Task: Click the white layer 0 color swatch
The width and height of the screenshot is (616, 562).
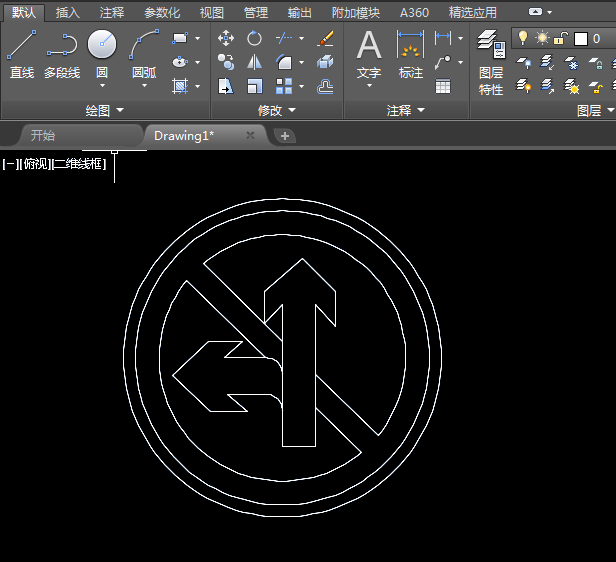Action: [x=580, y=38]
